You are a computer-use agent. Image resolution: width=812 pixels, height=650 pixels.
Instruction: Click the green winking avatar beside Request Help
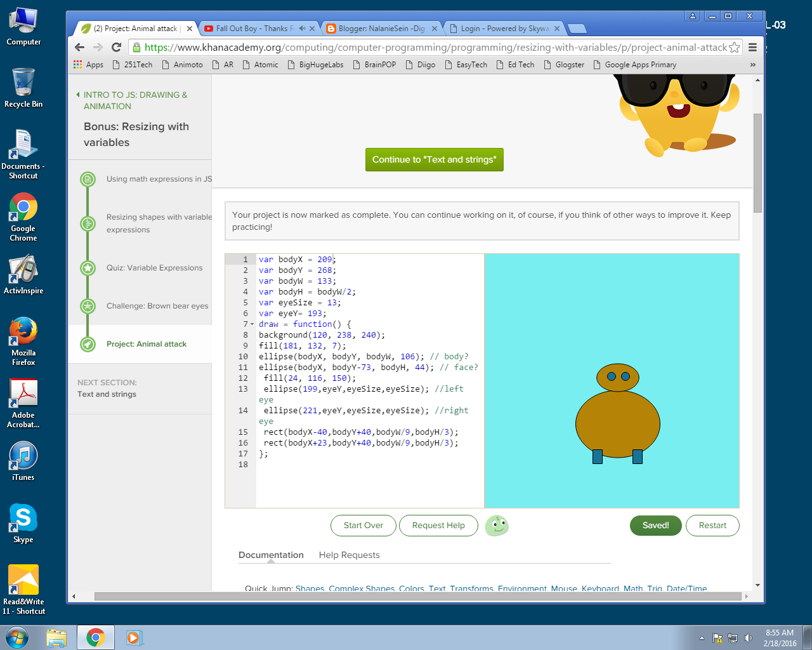click(x=497, y=526)
